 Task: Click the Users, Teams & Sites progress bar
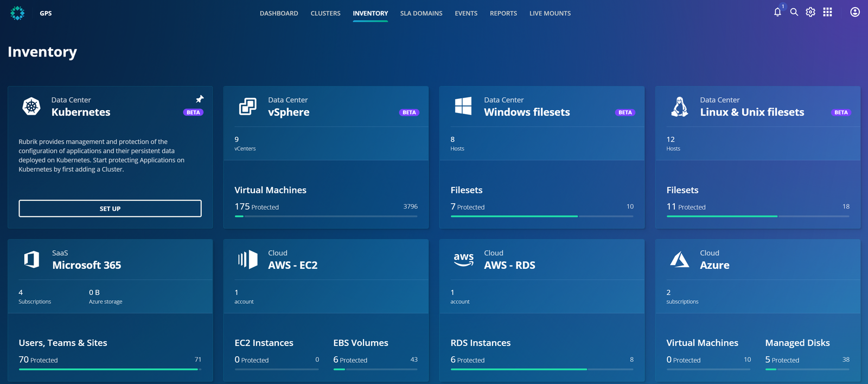tap(110, 369)
